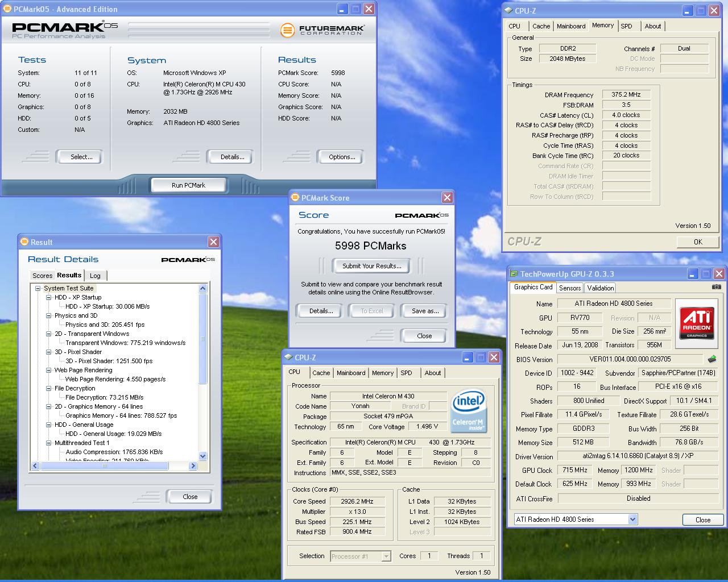Click the Driver Version field in GPU-Z

click(638, 456)
